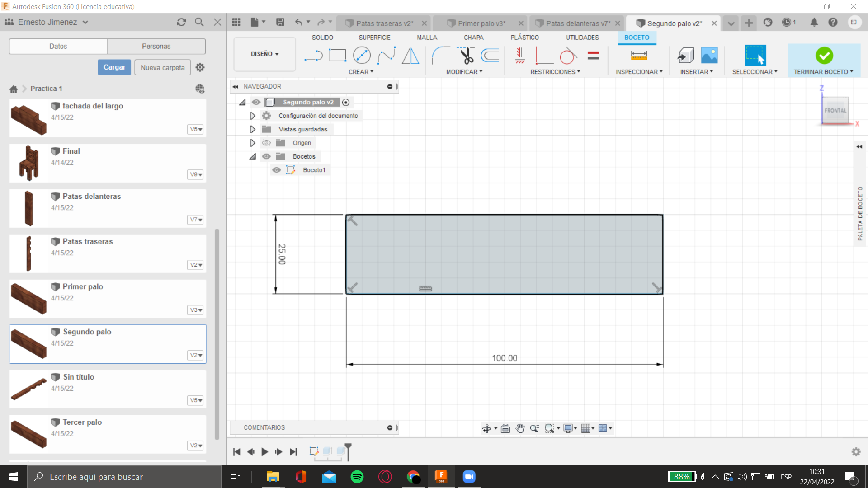Expand Configuración del documento node
Screen dimensions: 868x488
(252, 116)
